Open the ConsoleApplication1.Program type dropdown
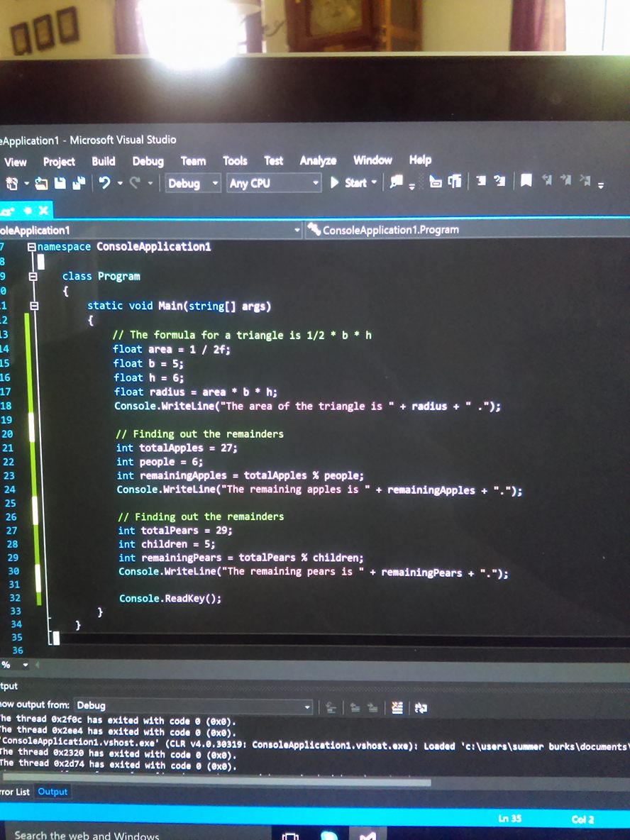The height and width of the screenshot is (840, 630). [x=468, y=230]
